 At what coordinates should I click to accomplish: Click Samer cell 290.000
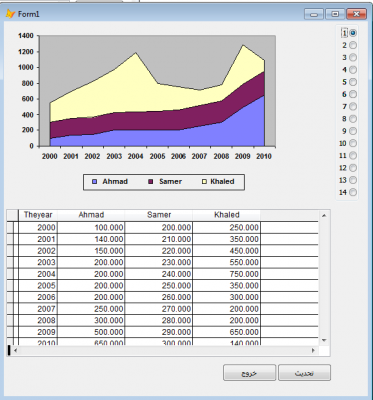[x=159, y=332]
